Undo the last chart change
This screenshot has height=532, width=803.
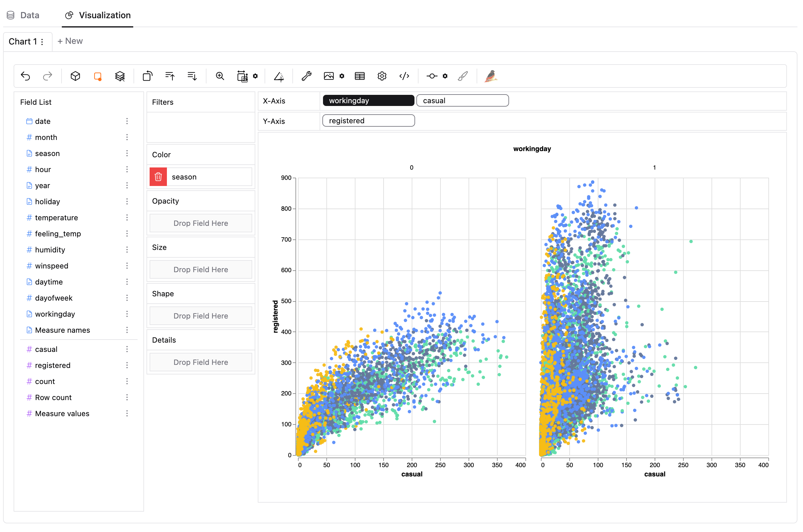tap(25, 76)
